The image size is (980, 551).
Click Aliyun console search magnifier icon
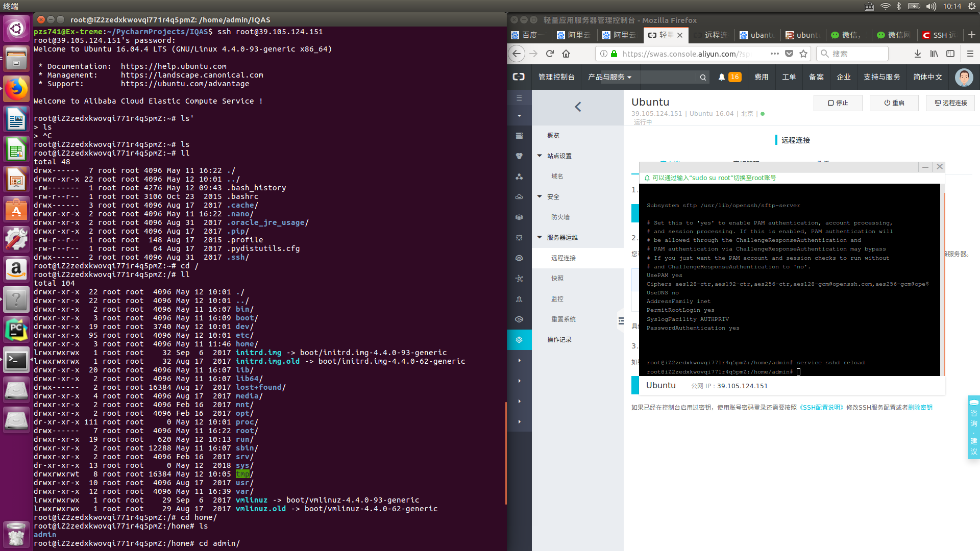pyautogui.click(x=703, y=77)
